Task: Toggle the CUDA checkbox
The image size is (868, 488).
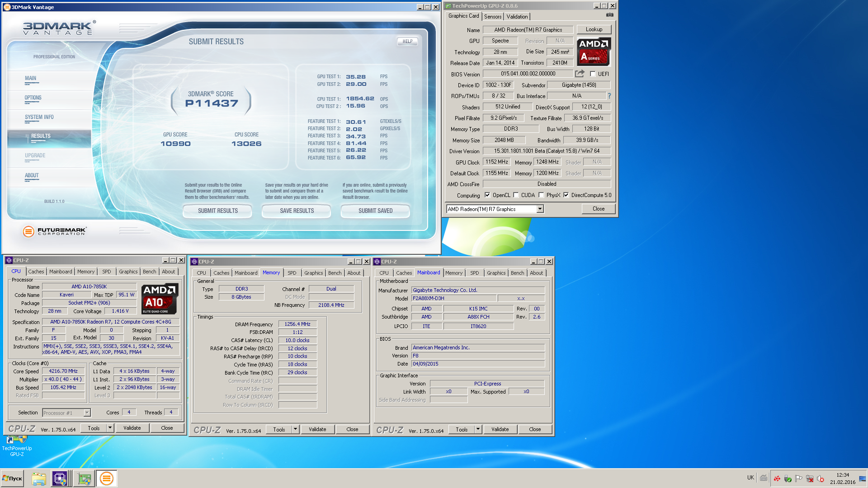Action: (516, 195)
